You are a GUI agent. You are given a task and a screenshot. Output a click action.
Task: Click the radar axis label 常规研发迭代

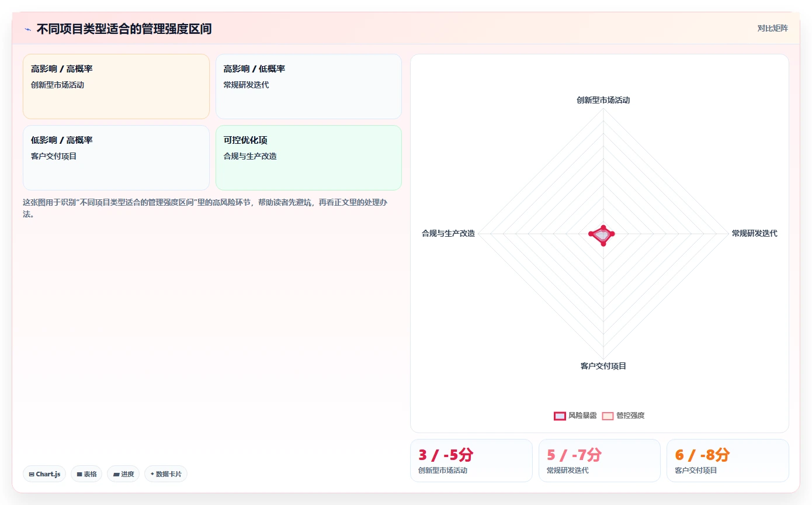point(755,233)
